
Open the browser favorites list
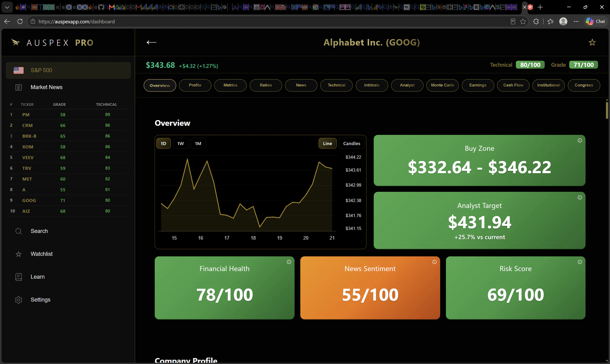550,22
